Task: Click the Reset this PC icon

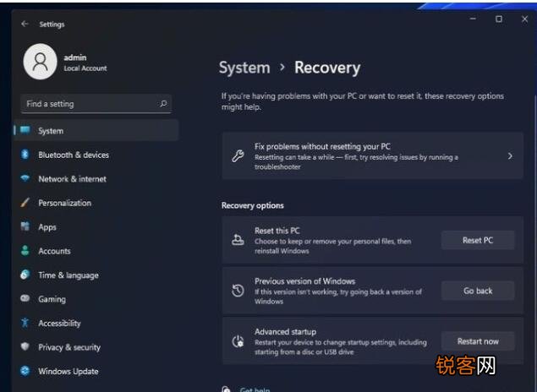Action: point(238,240)
